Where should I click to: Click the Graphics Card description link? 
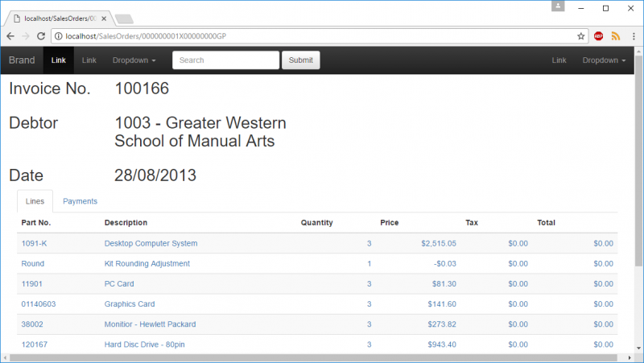(x=130, y=304)
